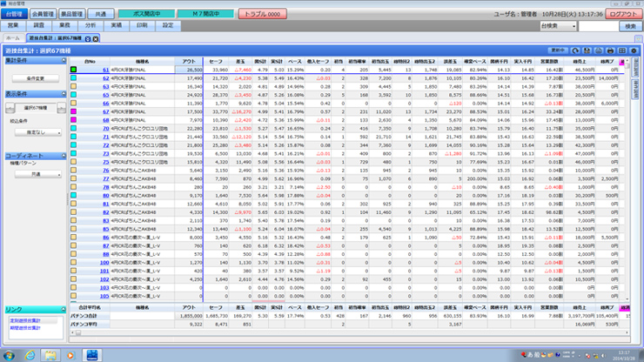644x362 pixels.
Task: Open Windows Start orb on taskbar
Action: pos(9,355)
